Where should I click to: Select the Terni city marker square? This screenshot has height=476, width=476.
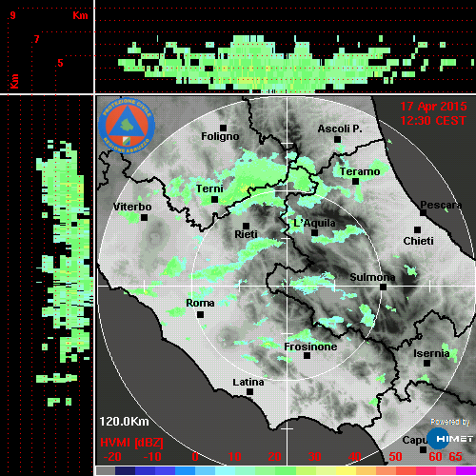click(214, 199)
